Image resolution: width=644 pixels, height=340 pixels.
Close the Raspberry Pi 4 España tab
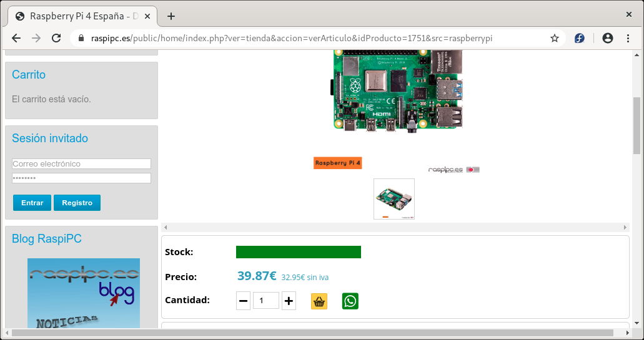148,16
